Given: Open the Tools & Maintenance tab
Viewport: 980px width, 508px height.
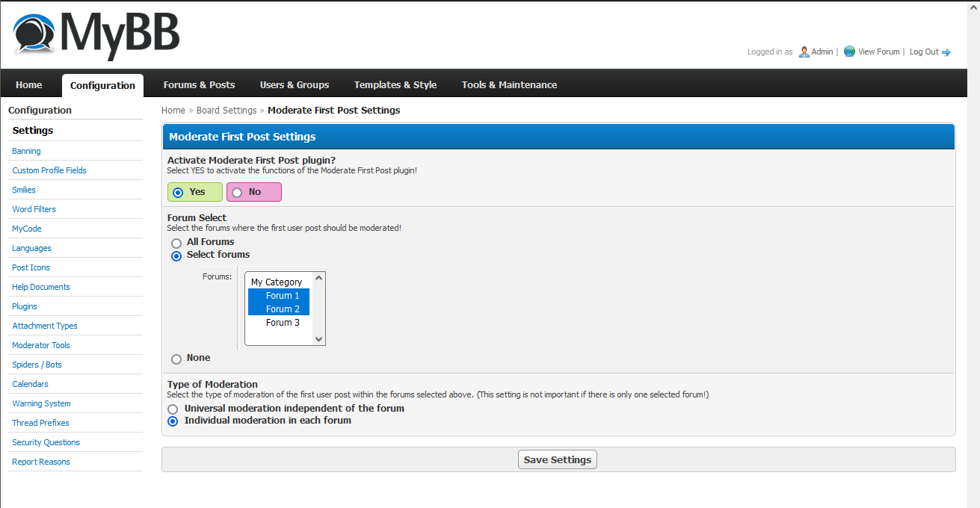Looking at the screenshot, I should click(509, 85).
